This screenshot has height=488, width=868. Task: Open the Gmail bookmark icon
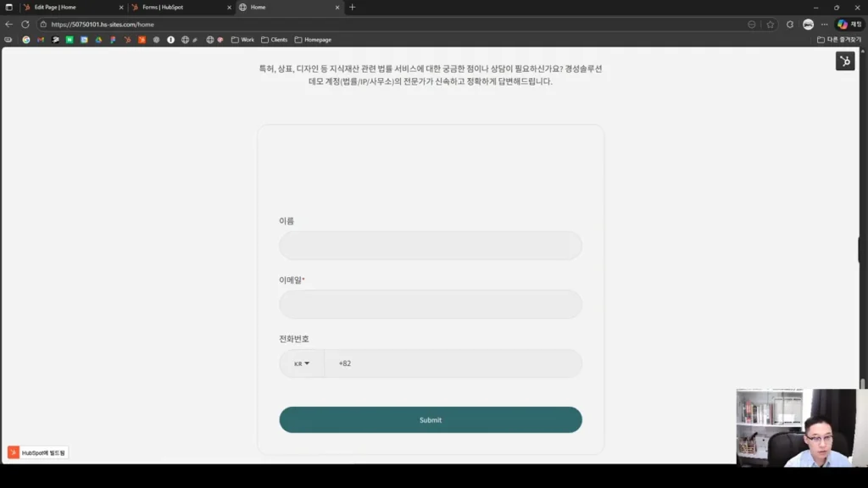41,40
